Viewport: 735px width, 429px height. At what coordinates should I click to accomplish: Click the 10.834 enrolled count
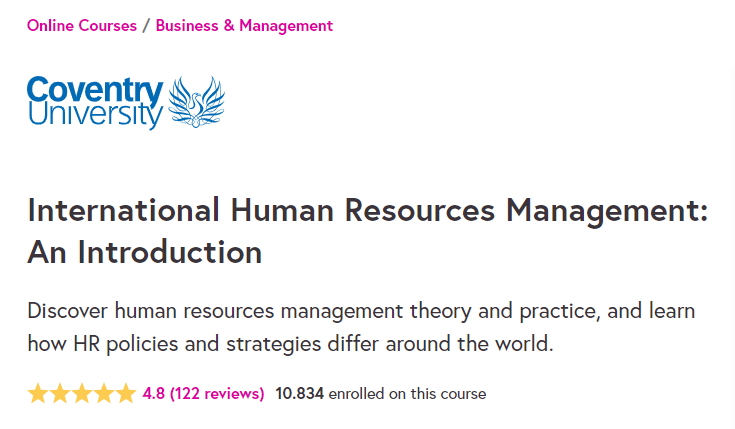[300, 393]
